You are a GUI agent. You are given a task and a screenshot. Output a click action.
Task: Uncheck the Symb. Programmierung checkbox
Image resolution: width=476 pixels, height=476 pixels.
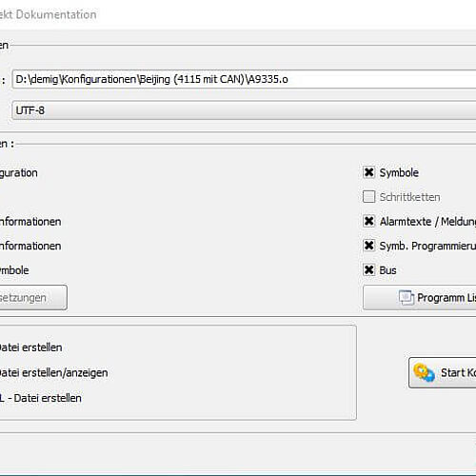[x=368, y=246]
